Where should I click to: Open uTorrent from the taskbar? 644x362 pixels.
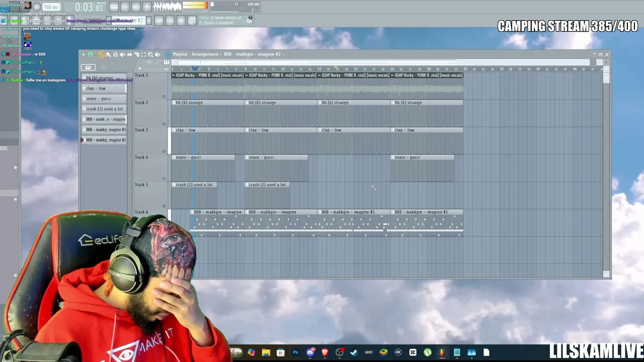(428, 352)
